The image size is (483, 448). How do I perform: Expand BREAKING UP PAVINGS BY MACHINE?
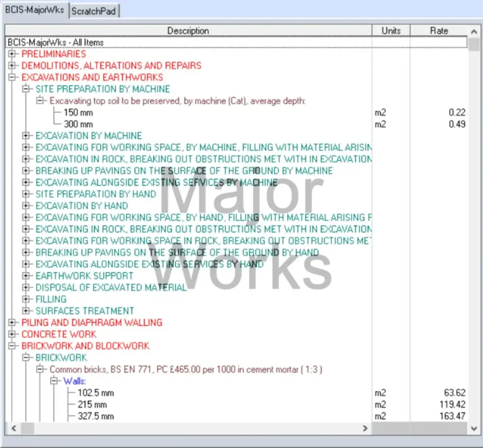click(x=26, y=171)
